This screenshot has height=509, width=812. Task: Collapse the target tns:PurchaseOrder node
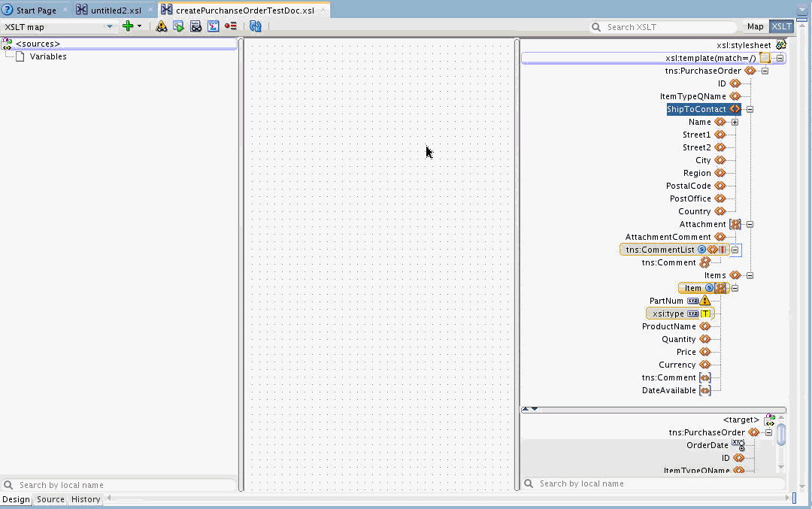tap(769, 432)
